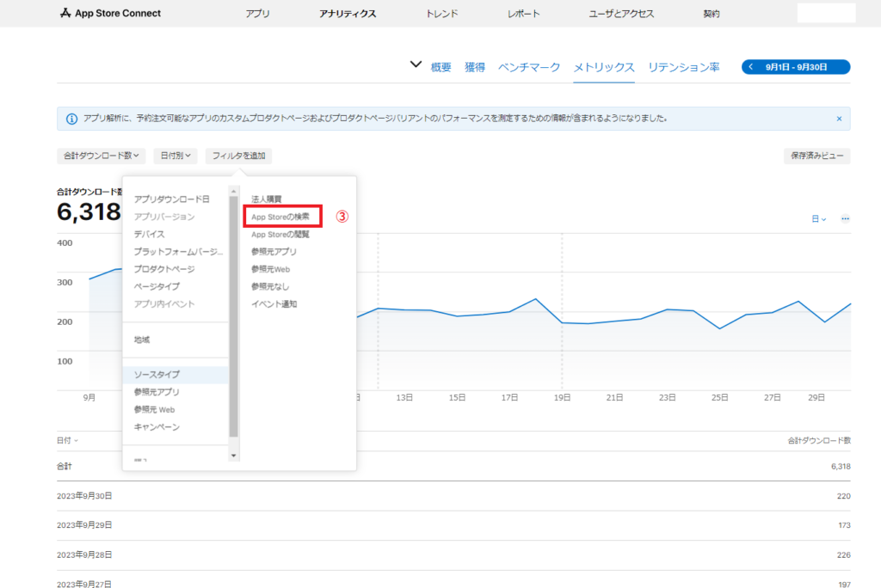
Task: Choose 参照元Web in the source type submenu
Action: [270, 269]
